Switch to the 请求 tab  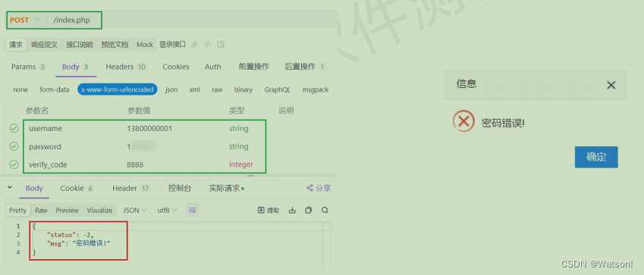[16, 45]
